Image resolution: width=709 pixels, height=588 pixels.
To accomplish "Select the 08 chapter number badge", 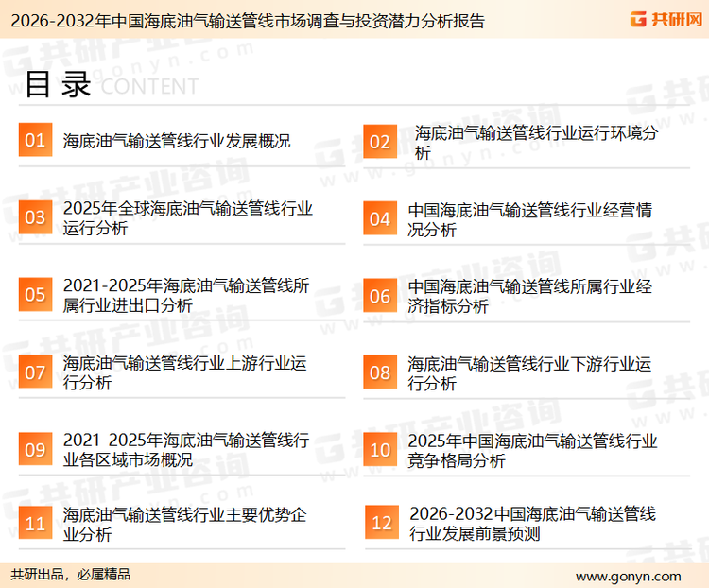I will [x=380, y=372].
